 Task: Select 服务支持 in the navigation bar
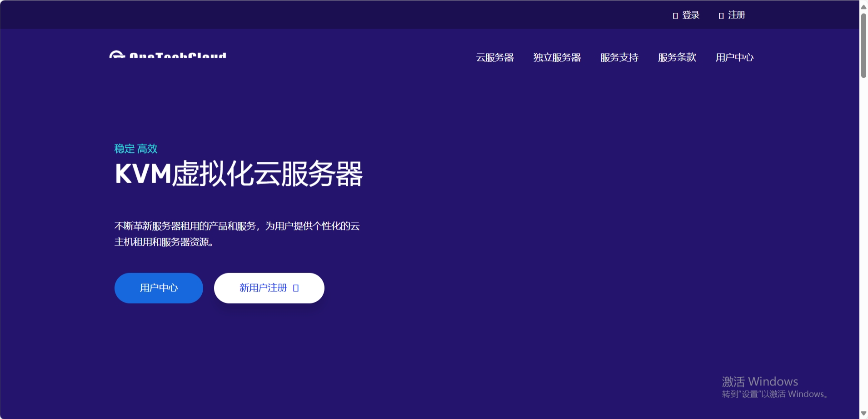coord(619,57)
